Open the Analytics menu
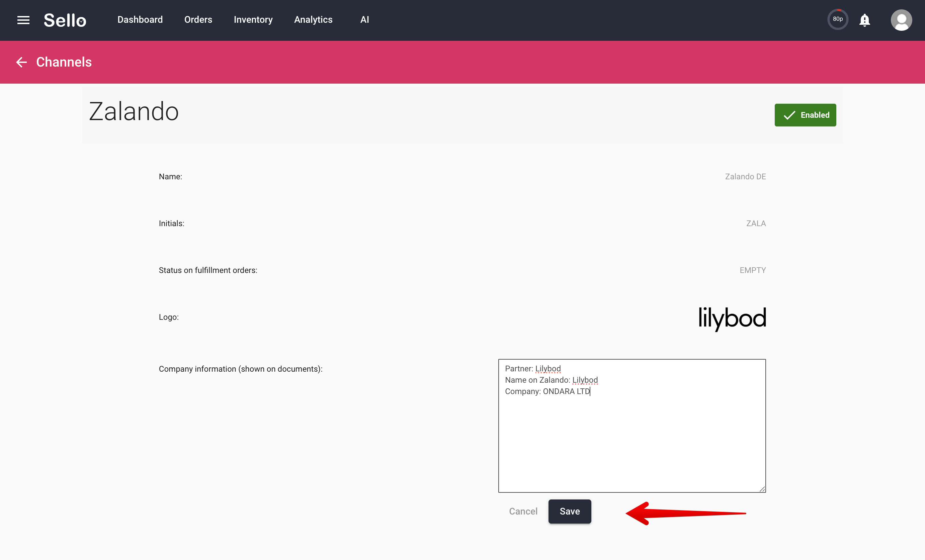Viewport: 925px width, 560px height. (313, 19)
